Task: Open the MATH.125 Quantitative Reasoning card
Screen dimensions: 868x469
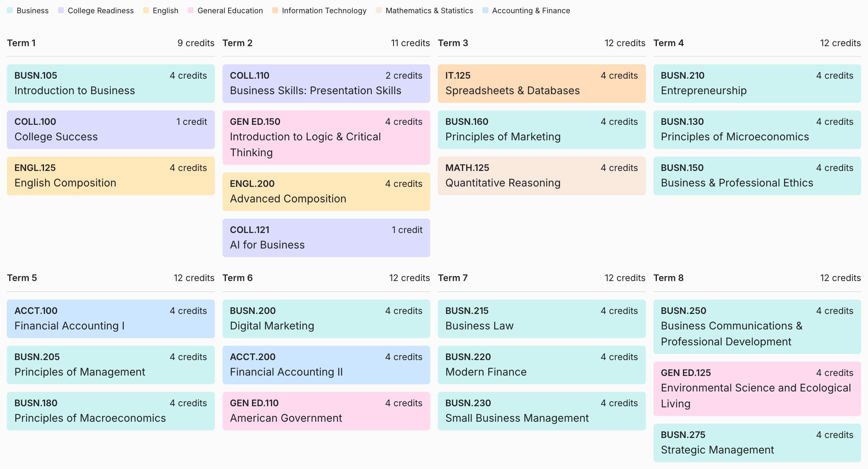Action: click(x=542, y=175)
